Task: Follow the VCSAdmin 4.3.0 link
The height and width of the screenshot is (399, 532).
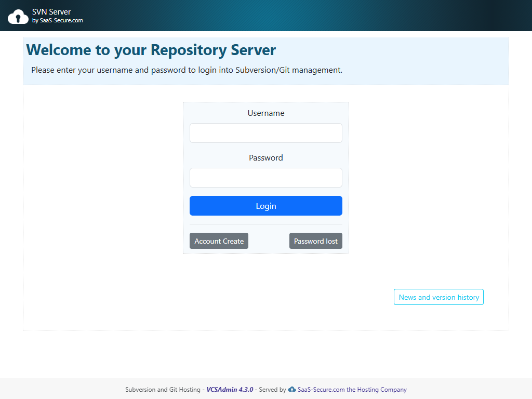Action: click(x=230, y=390)
